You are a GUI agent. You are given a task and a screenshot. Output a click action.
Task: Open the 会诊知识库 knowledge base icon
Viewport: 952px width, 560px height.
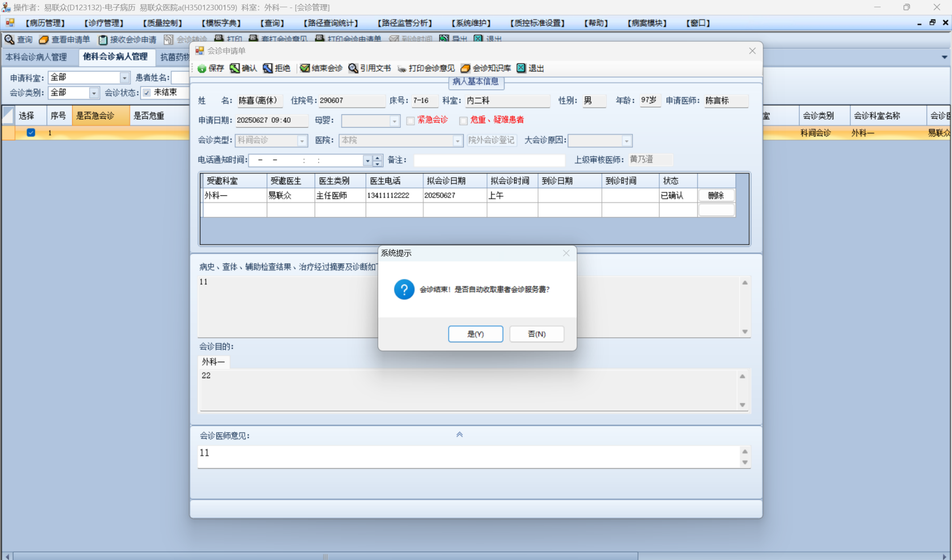(466, 68)
